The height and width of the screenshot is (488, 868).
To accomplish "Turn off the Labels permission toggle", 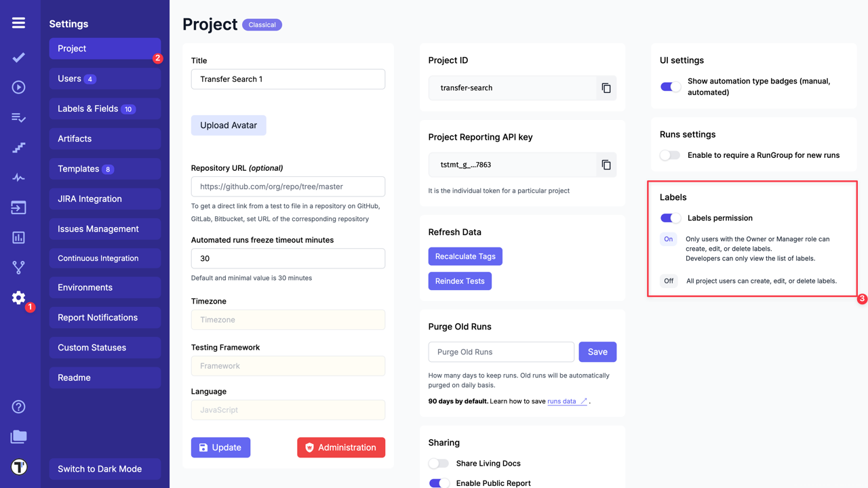I will pos(670,218).
